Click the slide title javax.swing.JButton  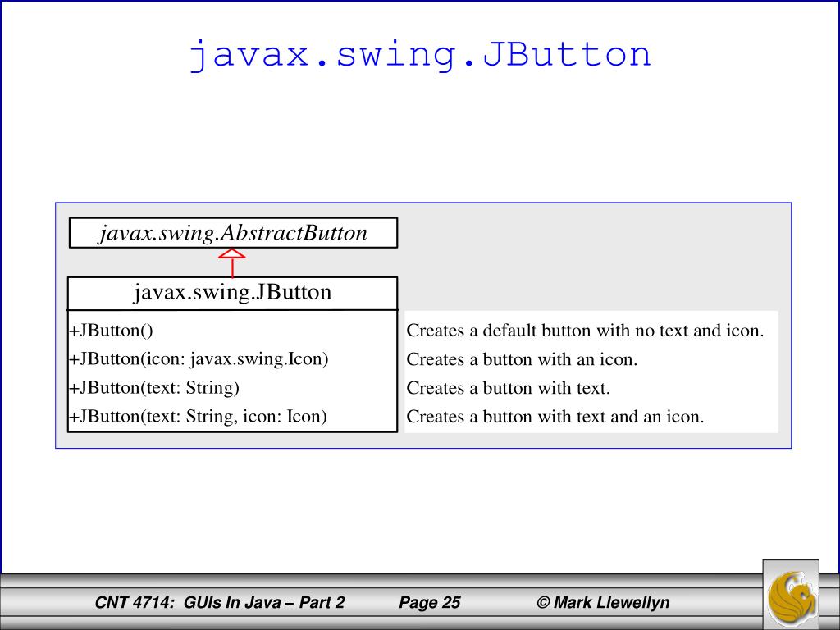click(421, 55)
